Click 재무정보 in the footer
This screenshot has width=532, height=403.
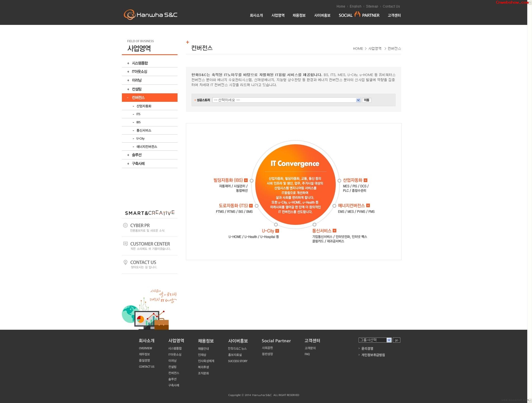(144, 355)
